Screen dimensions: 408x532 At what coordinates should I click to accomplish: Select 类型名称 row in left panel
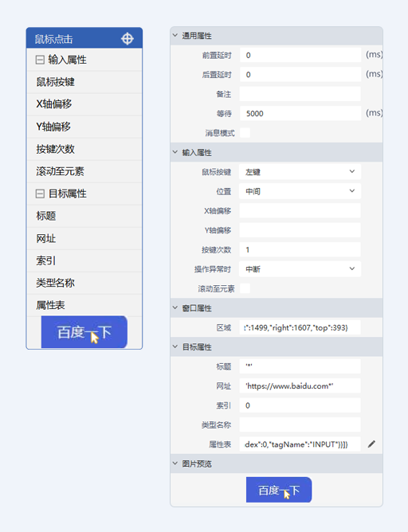pos(84,283)
